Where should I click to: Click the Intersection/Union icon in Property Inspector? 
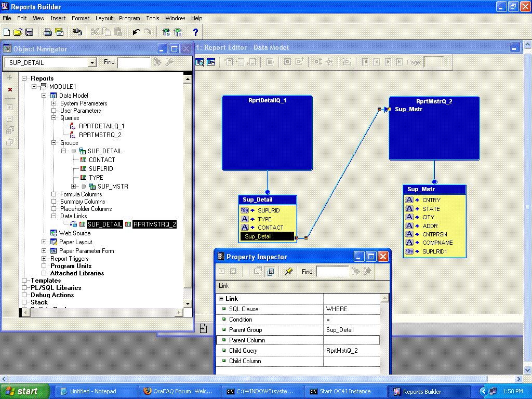[x=271, y=271]
